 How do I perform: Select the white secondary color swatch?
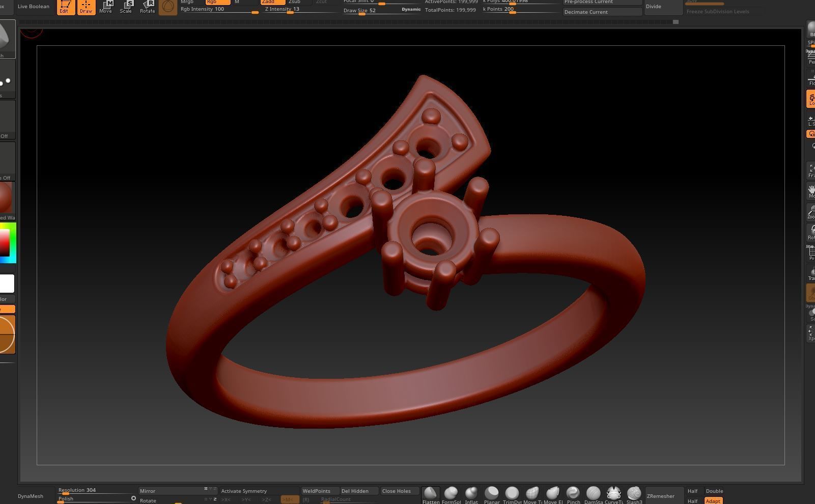click(7, 284)
